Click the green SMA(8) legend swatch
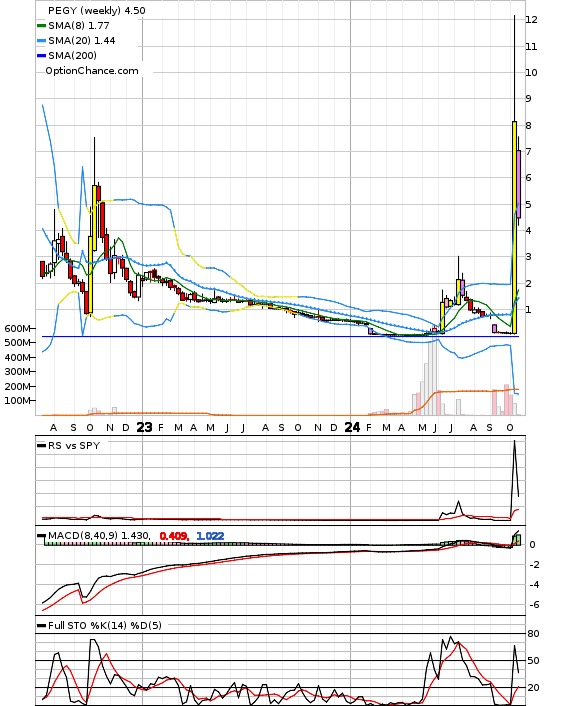Screen dimensions: 566x706 point(41,26)
